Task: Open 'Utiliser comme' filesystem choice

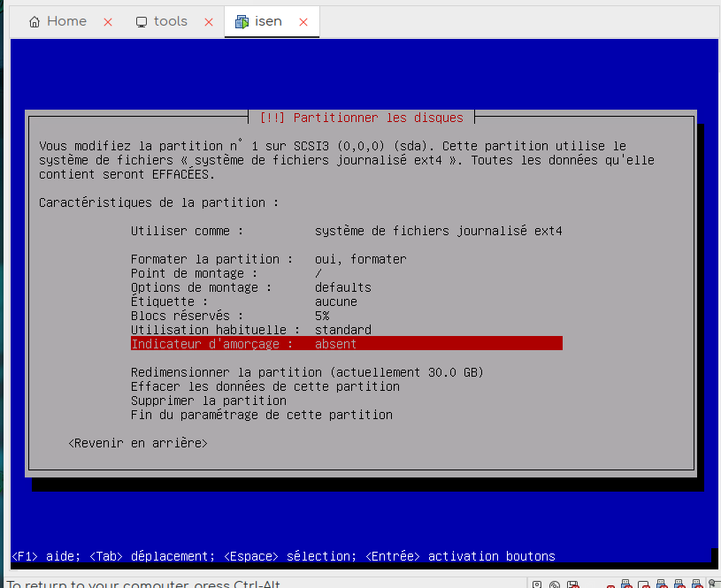Action: (x=345, y=231)
